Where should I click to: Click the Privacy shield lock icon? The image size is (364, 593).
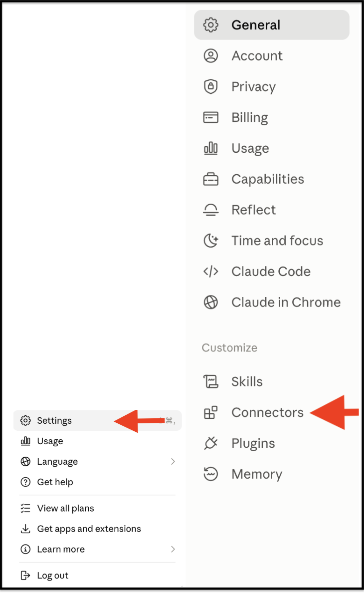(211, 87)
